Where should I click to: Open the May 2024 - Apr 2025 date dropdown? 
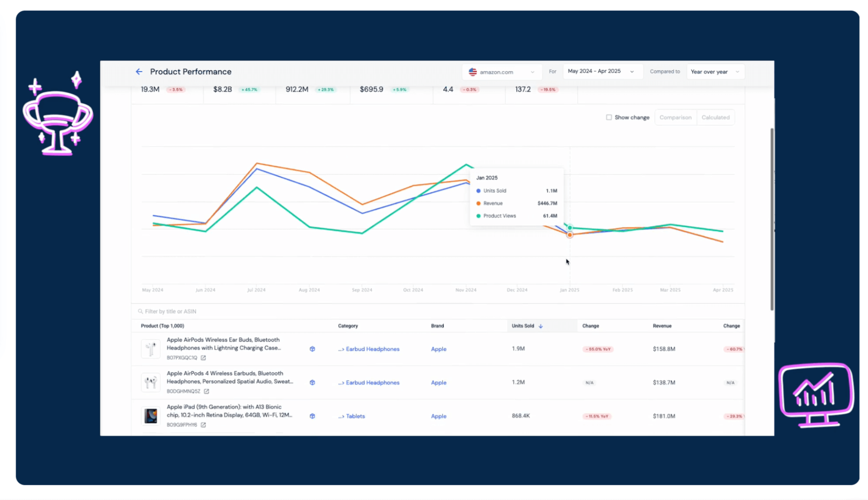click(x=601, y=71)
